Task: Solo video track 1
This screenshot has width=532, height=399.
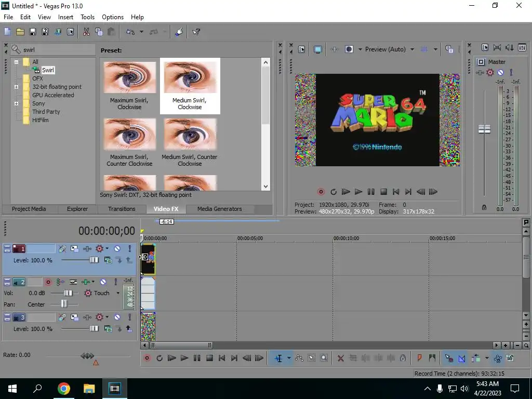Action: [x=129, y=249]
